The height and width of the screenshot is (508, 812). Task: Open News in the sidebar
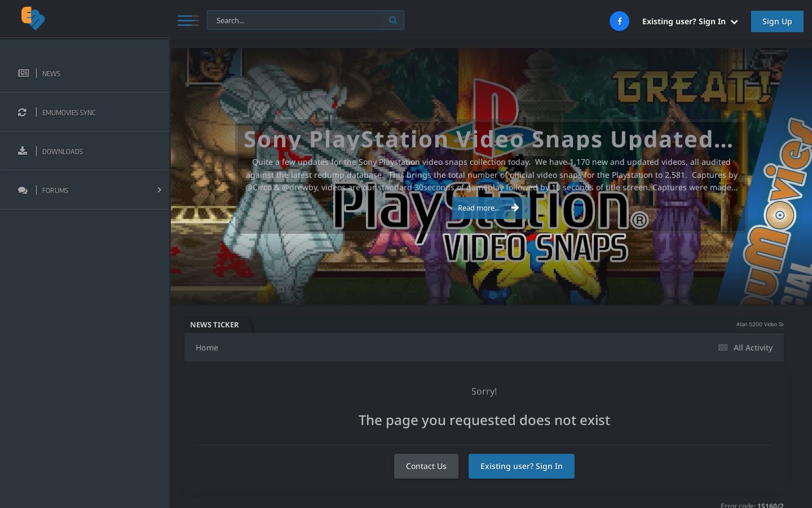tap(85, 73)
